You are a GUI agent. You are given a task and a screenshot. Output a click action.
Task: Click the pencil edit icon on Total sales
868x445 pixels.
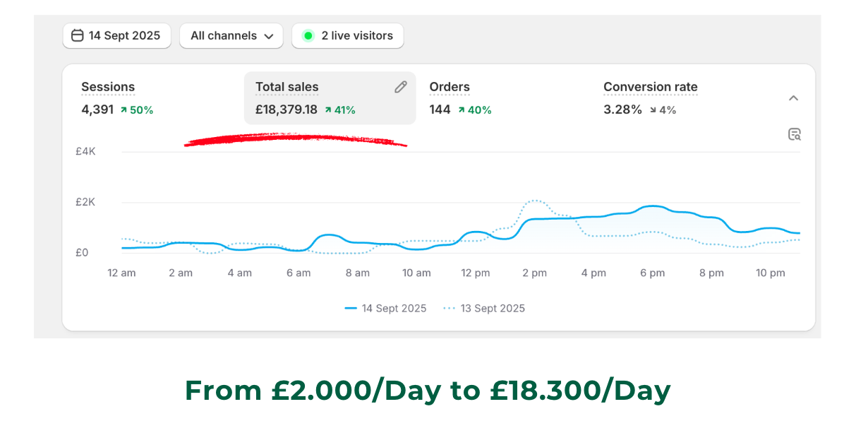click(401, 87)
